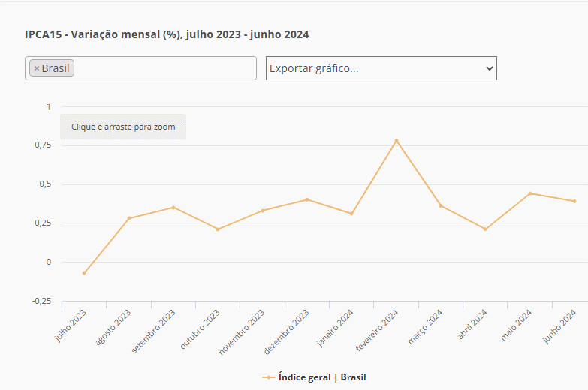Click the abril 2024 data point
Image resolution: width=588 pixels, height=390 pixels.
pos(485,229)
